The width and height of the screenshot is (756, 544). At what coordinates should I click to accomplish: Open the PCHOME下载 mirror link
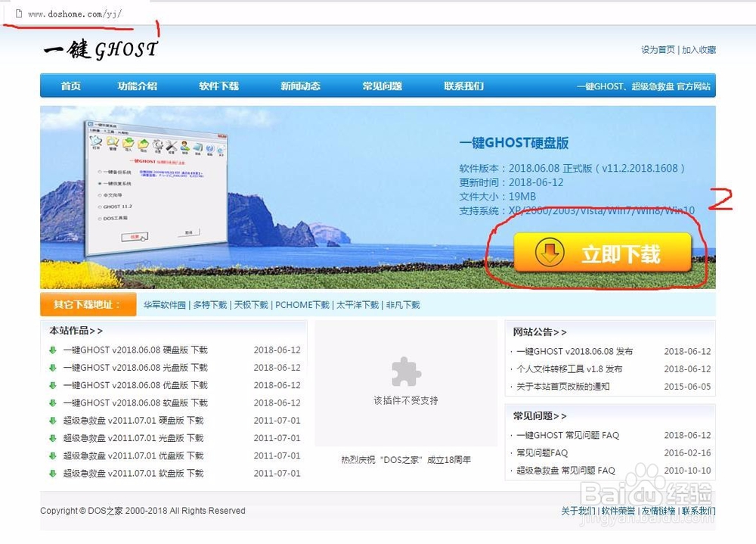click(x=302, y=305)
